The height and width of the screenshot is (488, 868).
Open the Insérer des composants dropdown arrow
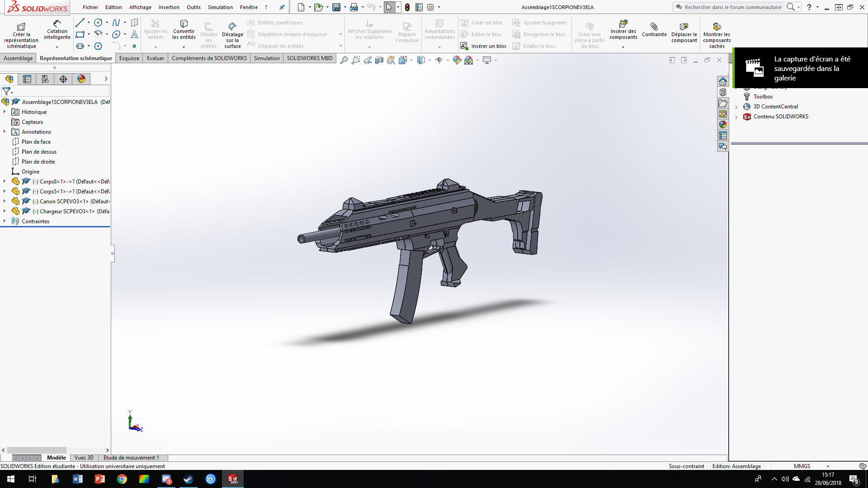pyautogui.click(x=623, y=47)
